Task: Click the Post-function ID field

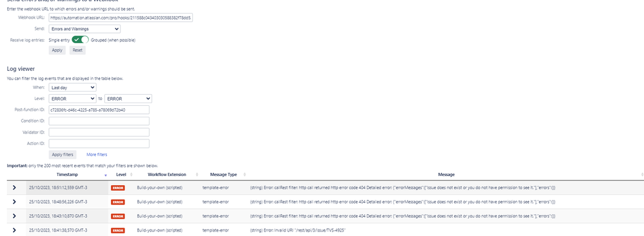Action: tap(99, 110)
